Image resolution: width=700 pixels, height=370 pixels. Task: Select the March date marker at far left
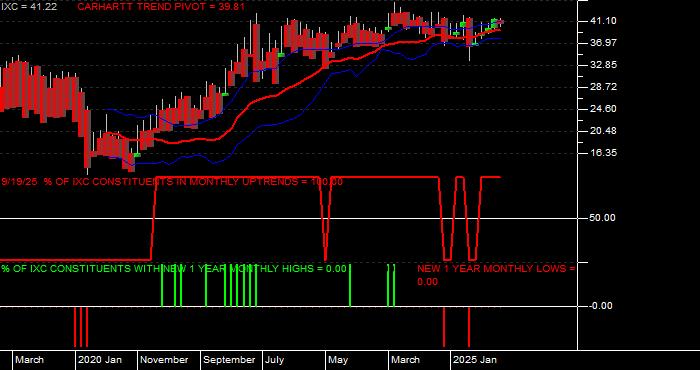(29, 360)
